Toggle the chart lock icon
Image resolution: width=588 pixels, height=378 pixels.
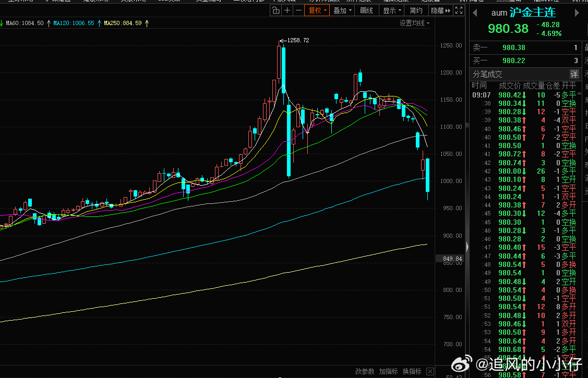(275, 10)
